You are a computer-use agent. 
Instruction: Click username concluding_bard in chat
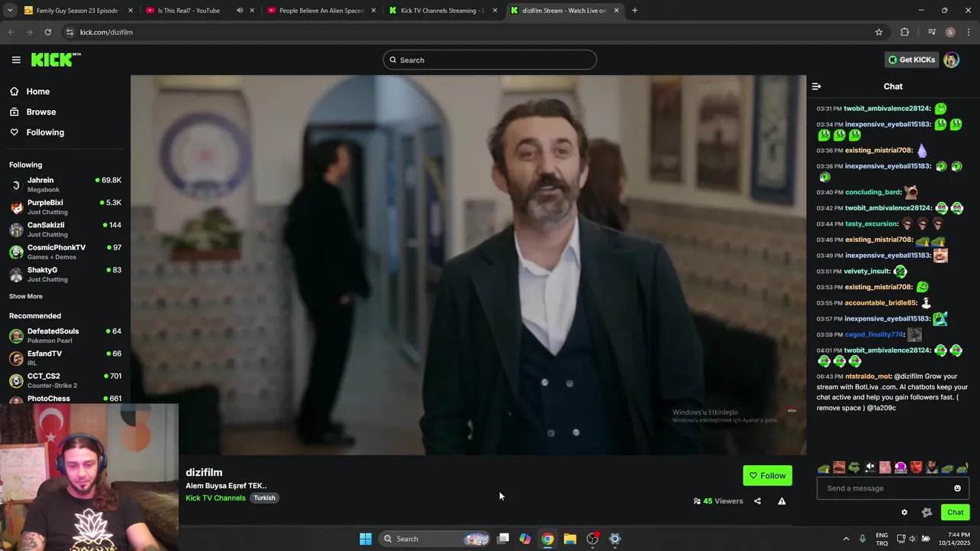coord(874,192)
